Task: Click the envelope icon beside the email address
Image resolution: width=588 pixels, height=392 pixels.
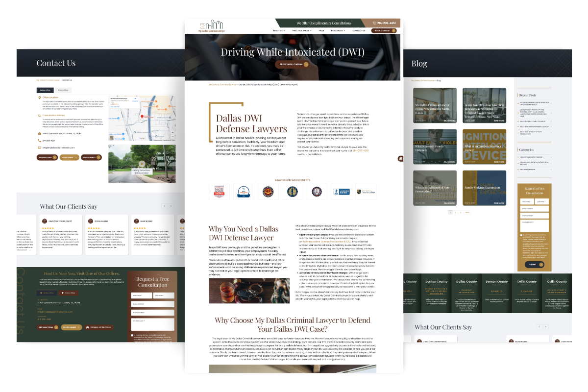Action: [39, 147]
